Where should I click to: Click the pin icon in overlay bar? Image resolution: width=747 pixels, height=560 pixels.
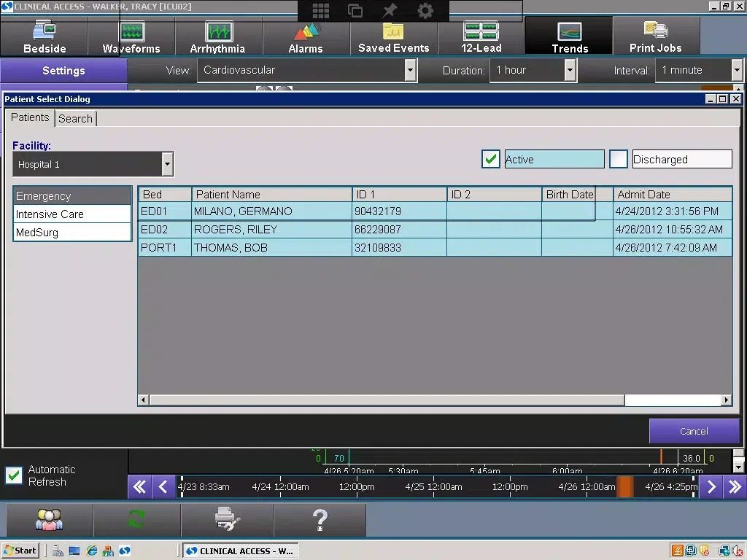pos(390,10)
